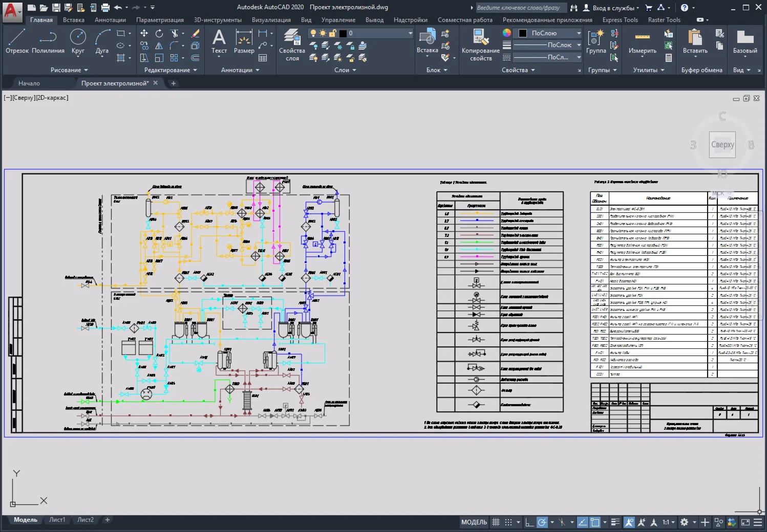Open new drawing tab with plus button

[174, 83]
